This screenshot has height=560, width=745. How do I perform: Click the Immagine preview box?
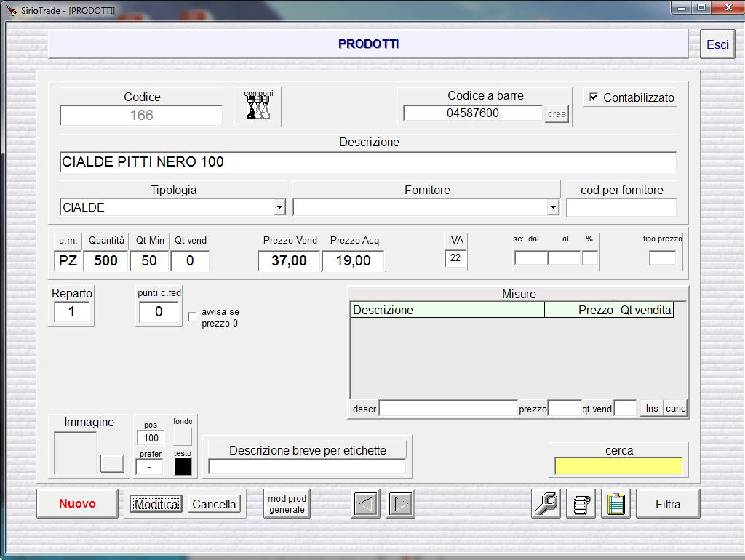[76, 452]
